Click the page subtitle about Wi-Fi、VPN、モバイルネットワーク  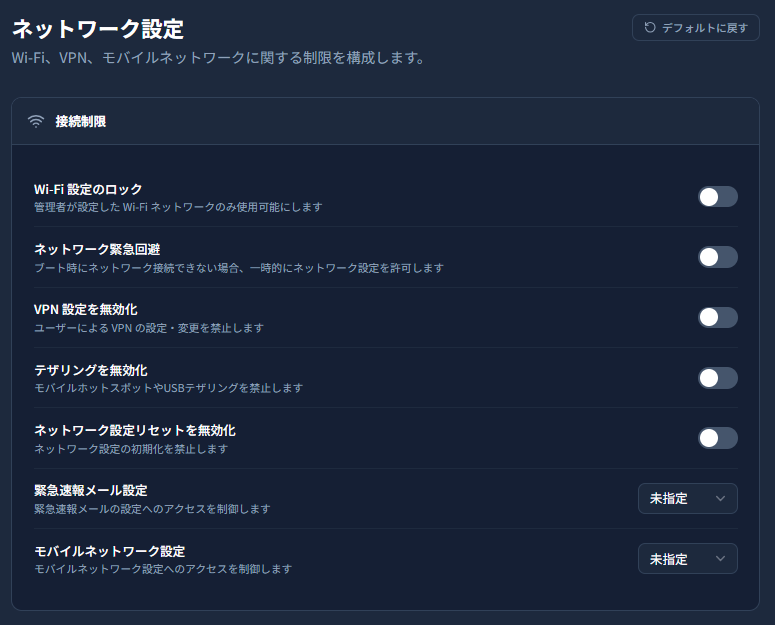[218, 58]
